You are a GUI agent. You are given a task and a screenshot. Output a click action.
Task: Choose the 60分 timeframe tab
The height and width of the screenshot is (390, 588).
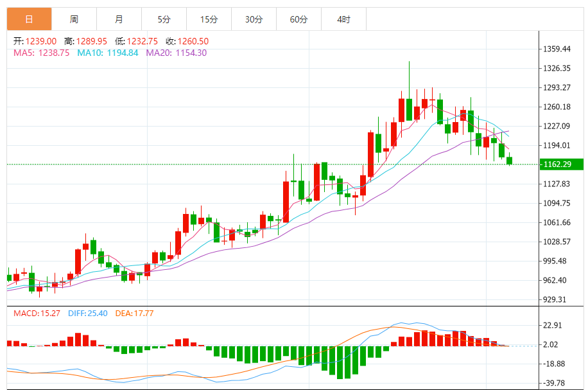pos(298,19)
